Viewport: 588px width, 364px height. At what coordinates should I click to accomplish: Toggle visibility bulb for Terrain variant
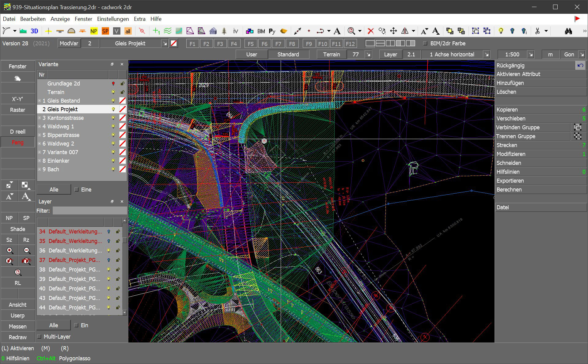click(113, 92)
